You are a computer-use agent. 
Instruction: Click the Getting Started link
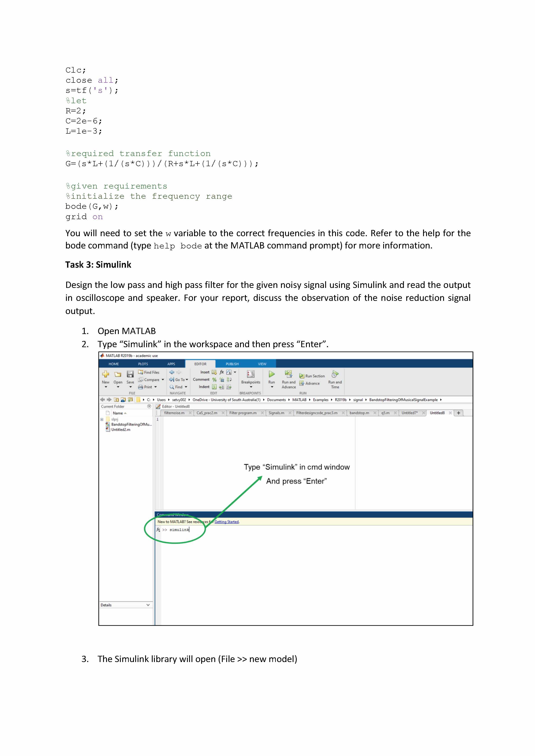pyautogui.click(x=227, y=522)
